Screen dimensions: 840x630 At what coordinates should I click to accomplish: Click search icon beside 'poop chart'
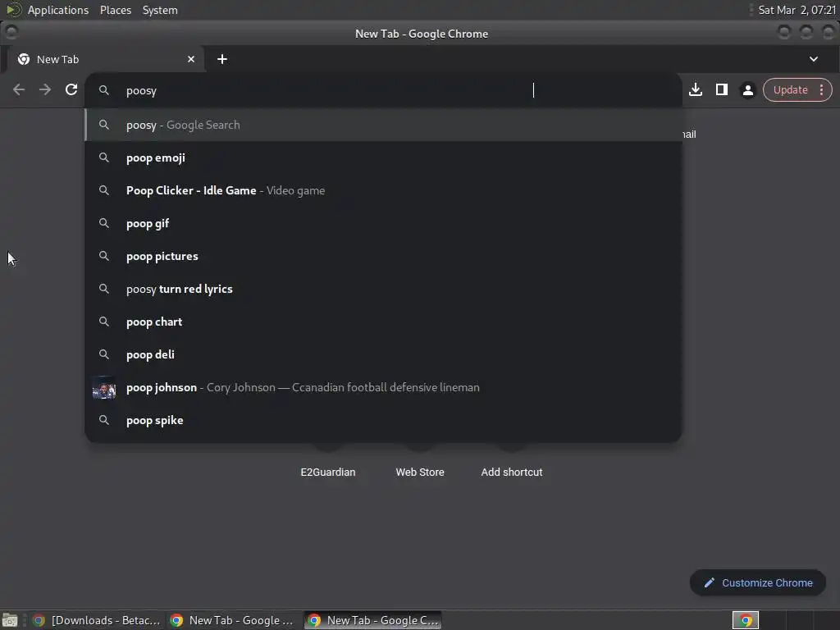pyautogui.click(x=104, y=322)
